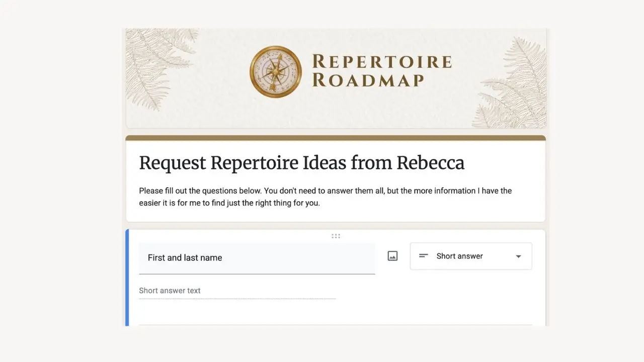Click the blue highlight bar on question card
Image resolution: width=644 pixels, height=362 pixels.
coord(127,278)
